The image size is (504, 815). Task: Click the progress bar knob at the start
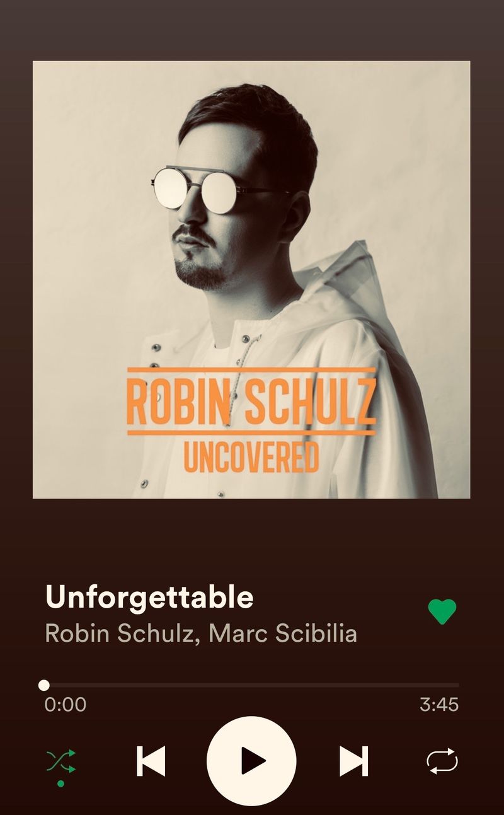[x=43, y=685]
